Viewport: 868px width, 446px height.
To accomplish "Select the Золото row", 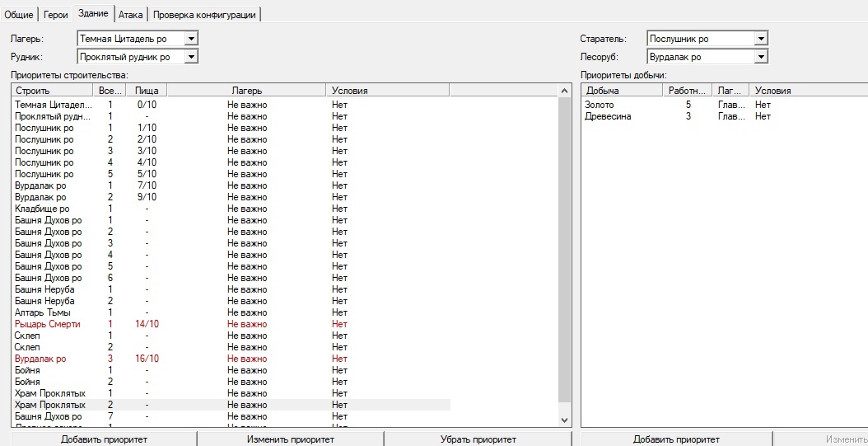I will click(x=725, y=105).
